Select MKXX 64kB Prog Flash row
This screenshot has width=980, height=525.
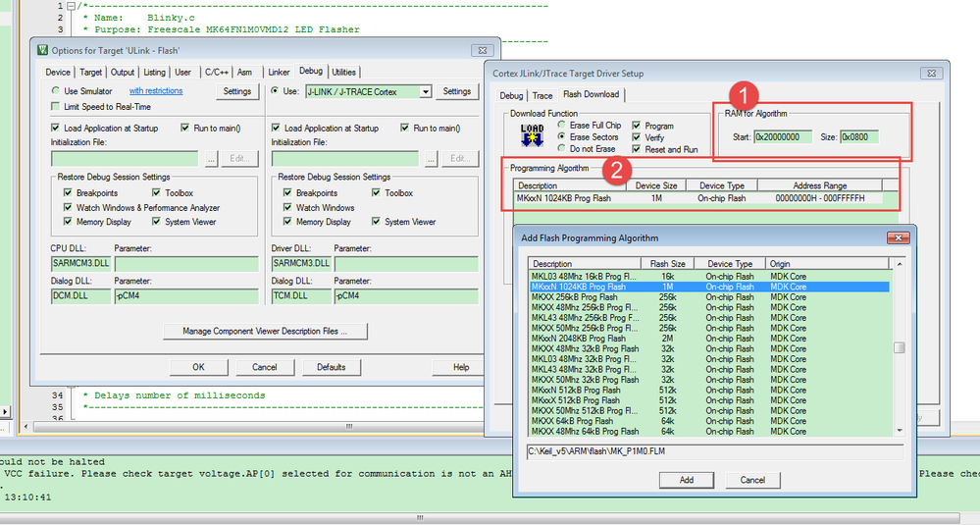[709, 421]
